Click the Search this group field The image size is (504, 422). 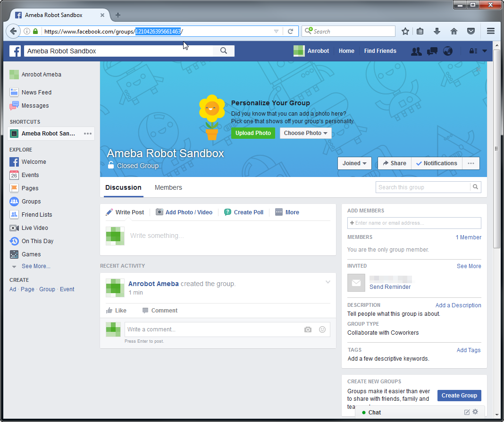(x=423, y=187)
